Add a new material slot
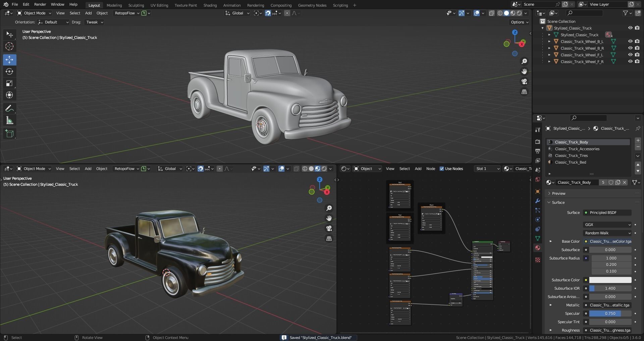Viewport: 644px width, 341px height. click(638, 140)
